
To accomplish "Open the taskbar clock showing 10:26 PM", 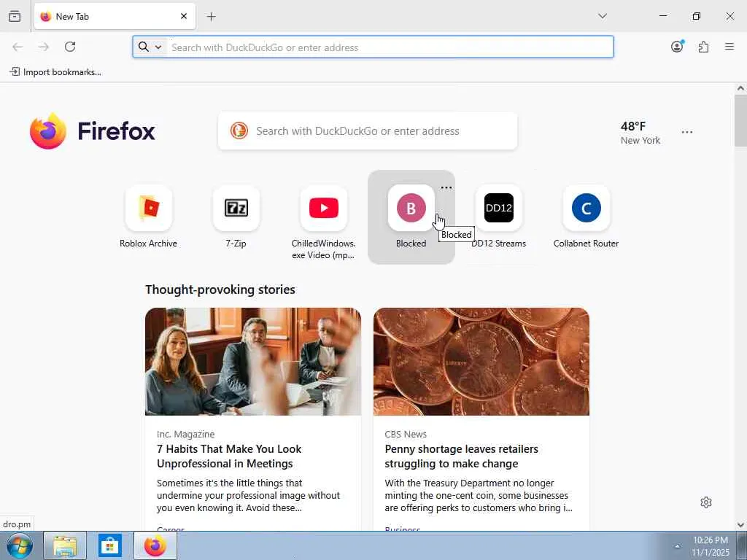I will [x=711, y=546].
